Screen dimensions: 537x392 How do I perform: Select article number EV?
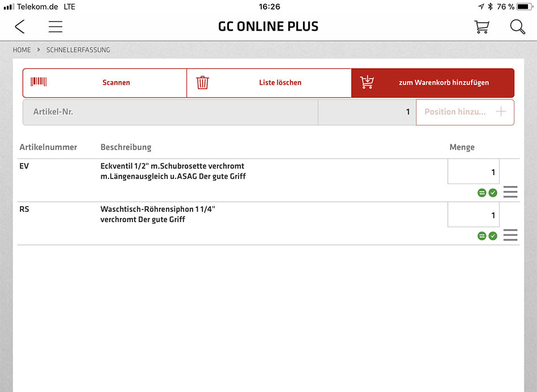click(x=24, y=166)
